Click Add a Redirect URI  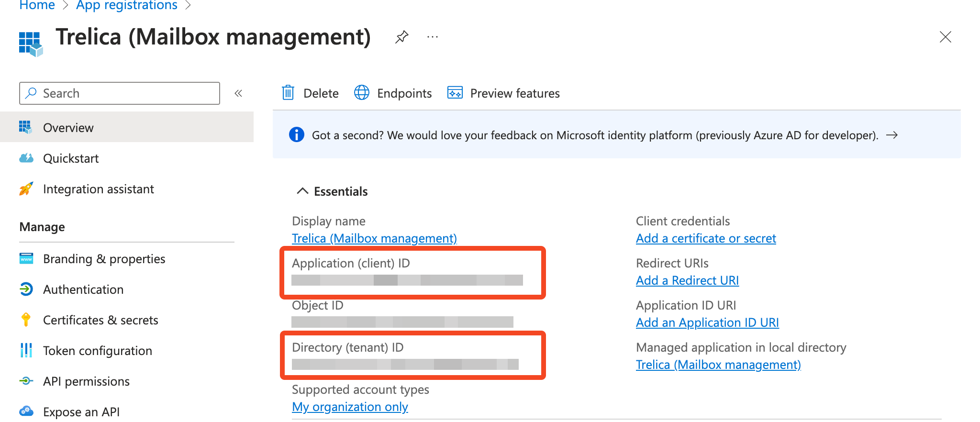tap(687, 280)
